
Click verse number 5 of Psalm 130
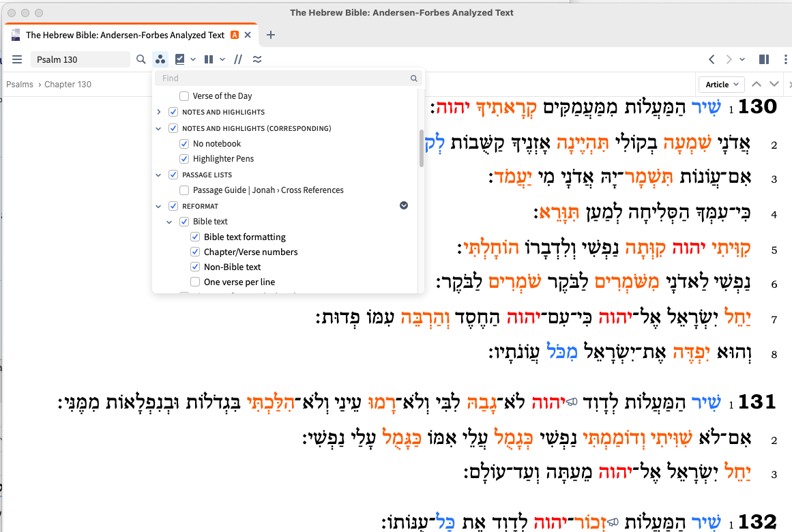point(774,250)
